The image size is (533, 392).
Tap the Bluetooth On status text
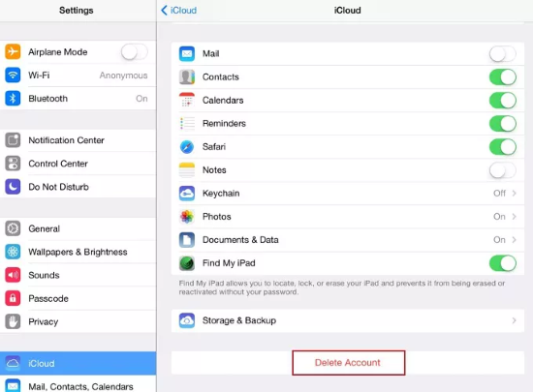141,99
